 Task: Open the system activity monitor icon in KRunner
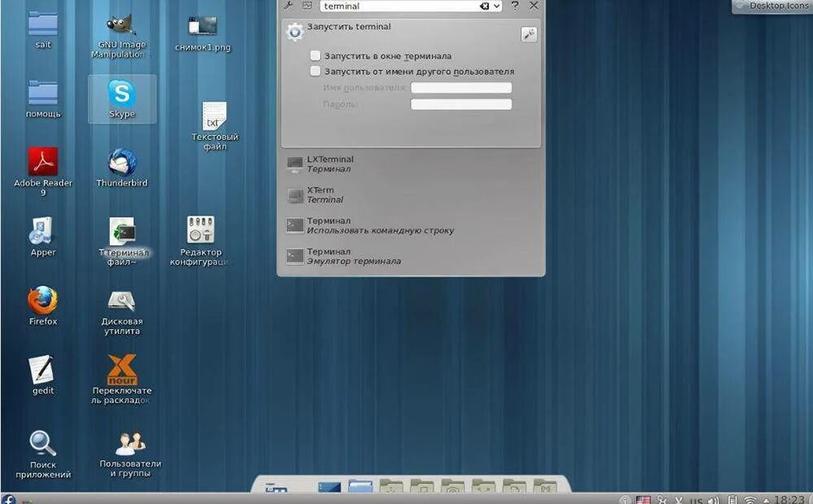coord(307,6)
